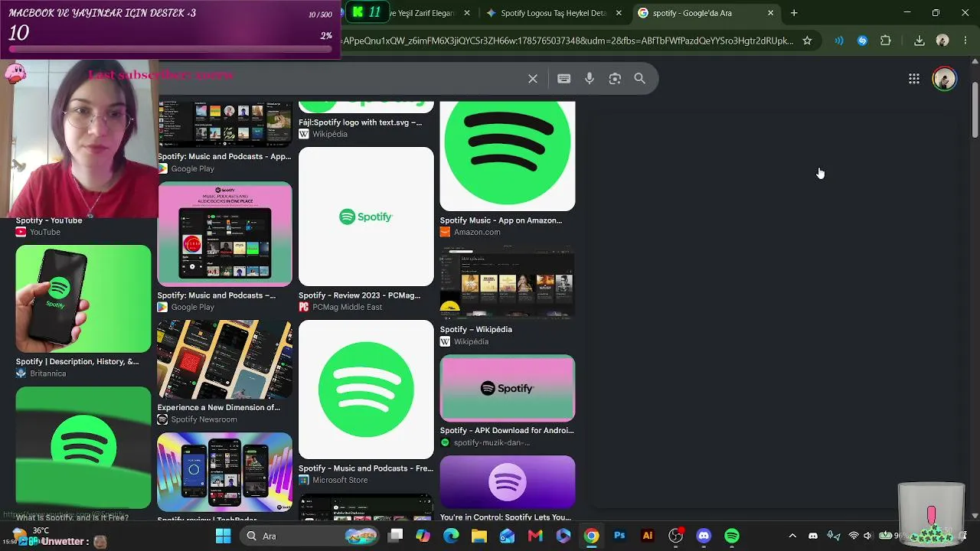
Task: Open Discord from the taskbar
Action: [704, 536]
